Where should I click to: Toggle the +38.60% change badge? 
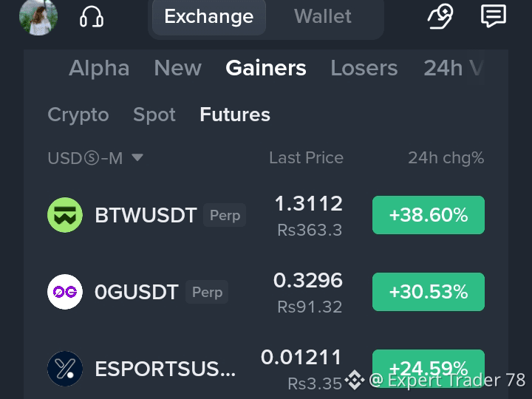click(x=428, y=215)
